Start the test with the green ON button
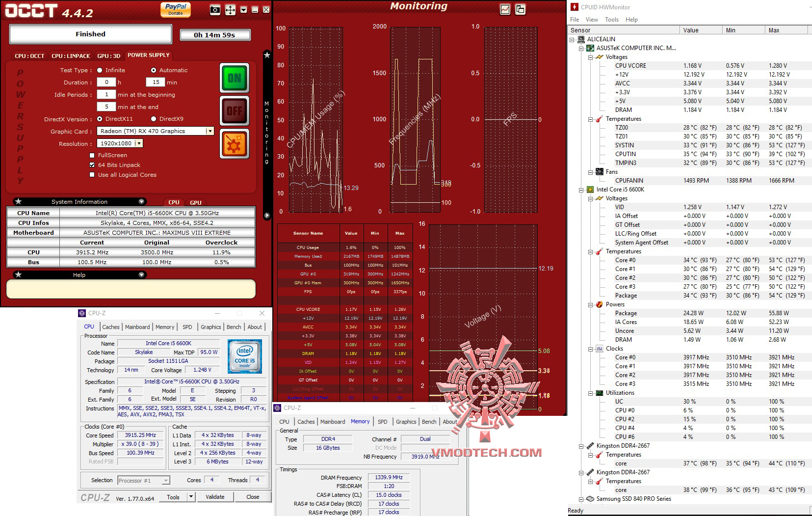The width and height of the screenshot is (812, 516). (235, 78)
